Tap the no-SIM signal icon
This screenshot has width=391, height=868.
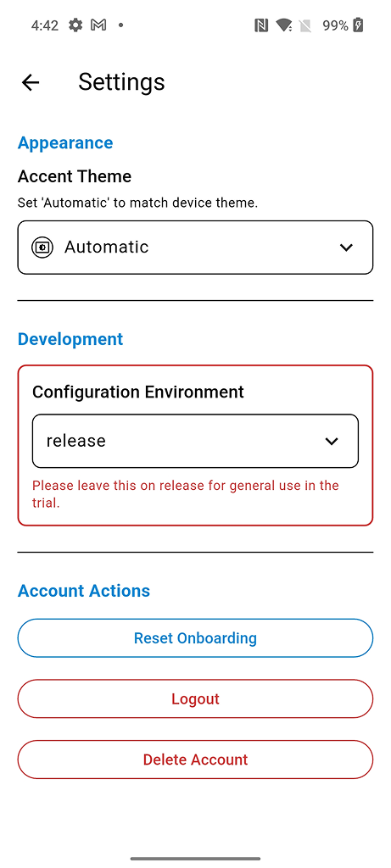click(x=305, y=25)
